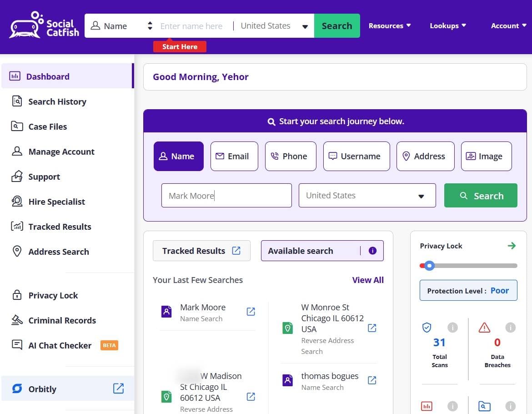Click the info icon beside Available search
This screenshot has height=414, width=532.
[372, 251]
